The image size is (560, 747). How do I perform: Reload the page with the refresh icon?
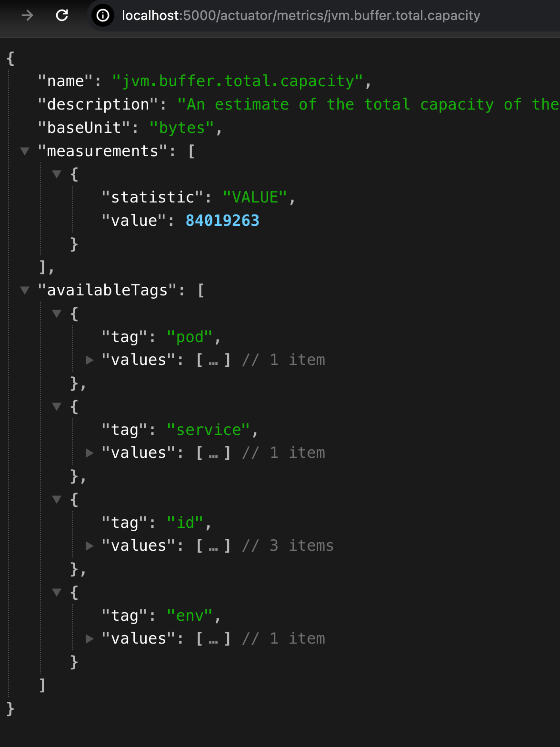62,16
